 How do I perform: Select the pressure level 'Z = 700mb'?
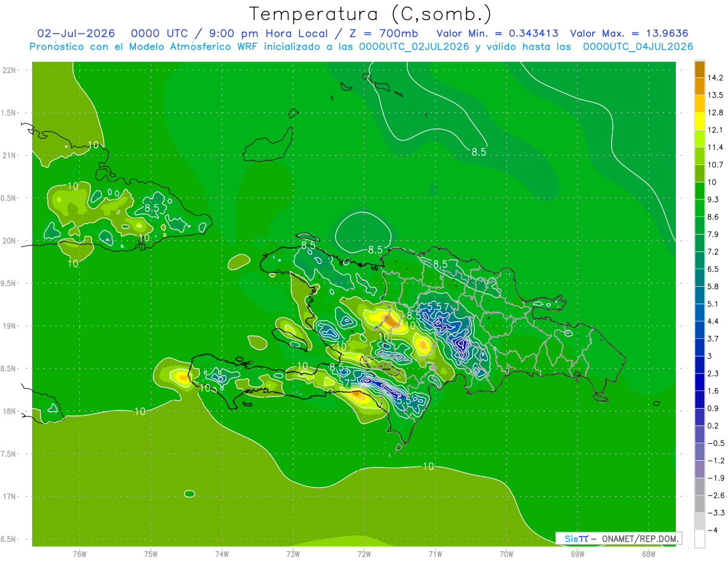pos(385,33)
